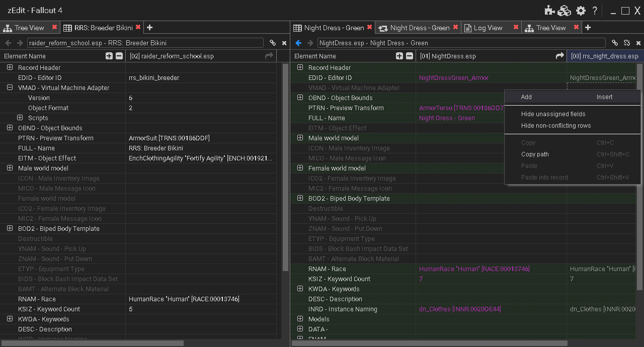Expand all rows in left pane

109,56
